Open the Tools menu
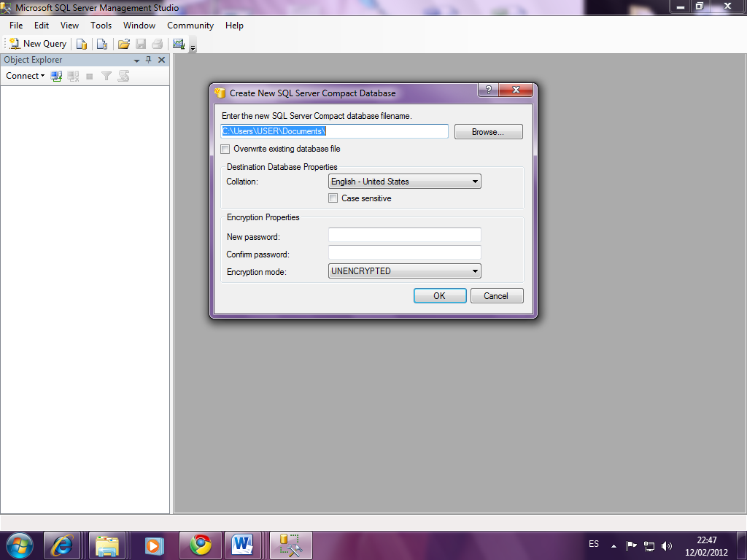Viewport: 747px width, 560px height. pyautogui.click(x=101, y=26)
